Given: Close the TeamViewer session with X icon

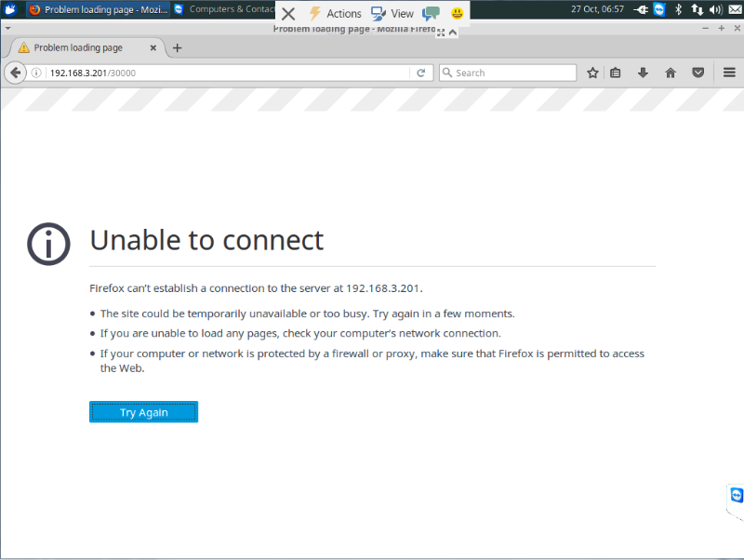Looking at the screenshot, I should click(288, 14).
